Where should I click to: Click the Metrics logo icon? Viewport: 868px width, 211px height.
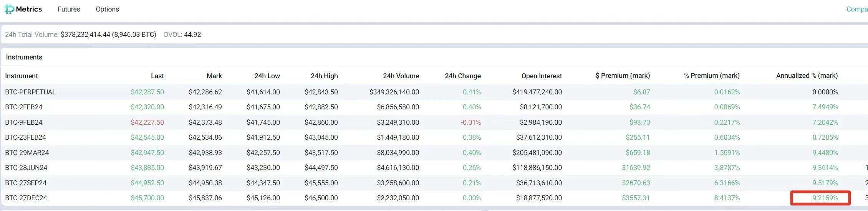click(x=9, y=9)
